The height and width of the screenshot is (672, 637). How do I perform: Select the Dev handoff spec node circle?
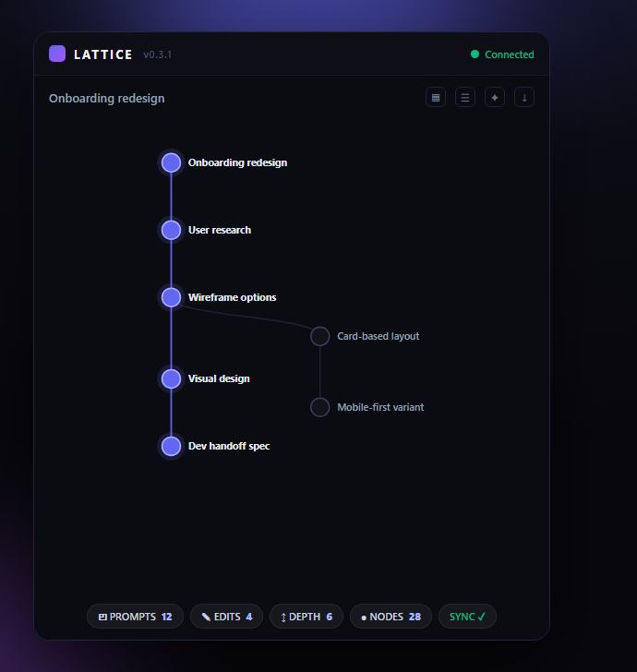click(x=171, y=446)
